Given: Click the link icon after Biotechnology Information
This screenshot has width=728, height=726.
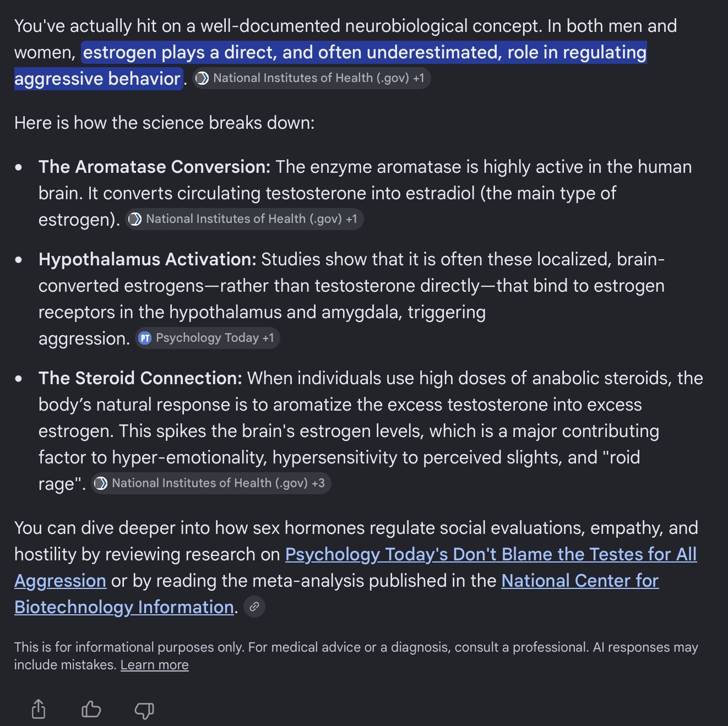Looking at the screenshot, I should pos(254,607).
